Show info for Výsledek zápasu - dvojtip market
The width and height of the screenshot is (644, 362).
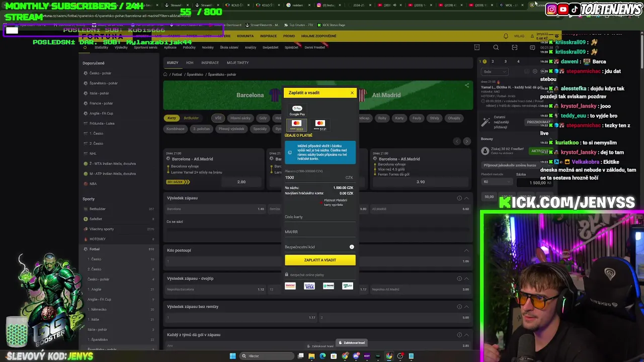tap(459, 279)
